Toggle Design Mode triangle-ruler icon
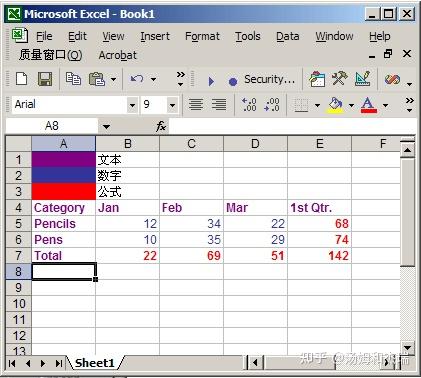Screen dimensions: 421x378 click(x=363, y=79)
